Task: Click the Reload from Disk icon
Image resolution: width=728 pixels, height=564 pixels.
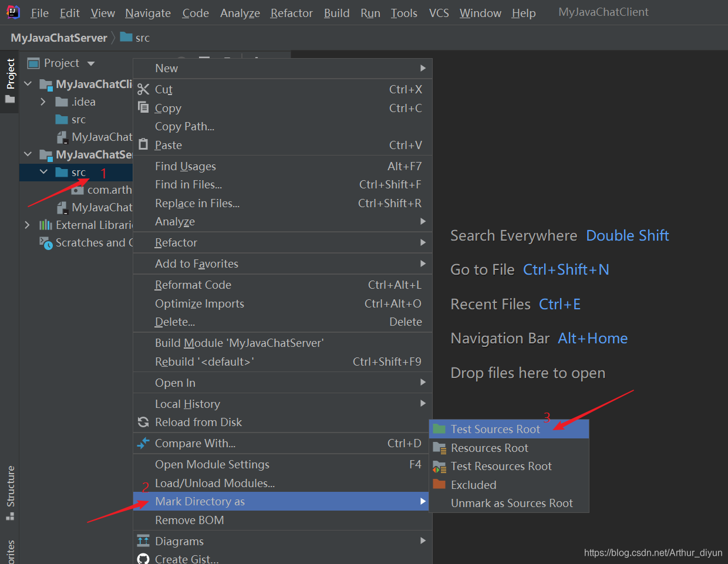Action: [143, 422]
